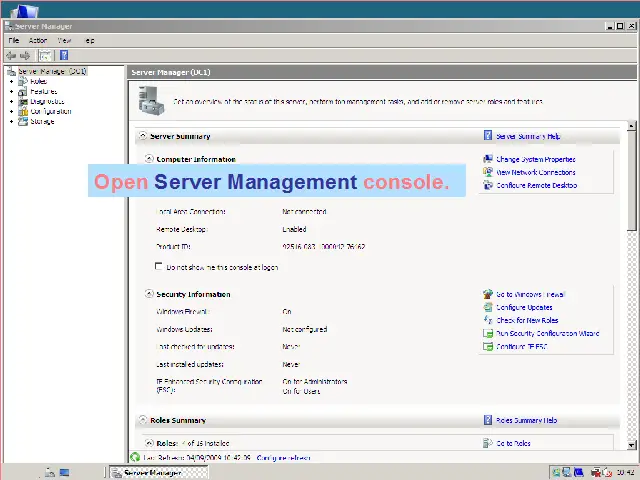Select Server Manager (DC1) root node
The image size is (640, 480).
(x=52, y=71)
